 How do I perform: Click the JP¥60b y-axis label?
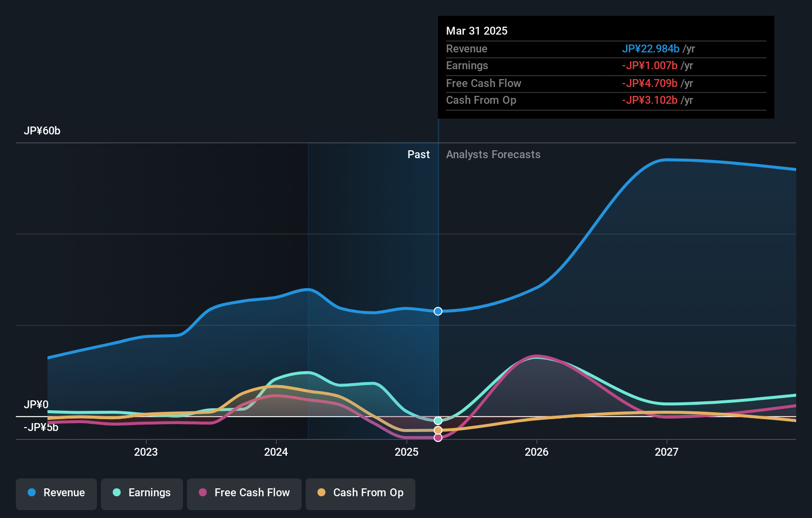[x=42, y=131]
